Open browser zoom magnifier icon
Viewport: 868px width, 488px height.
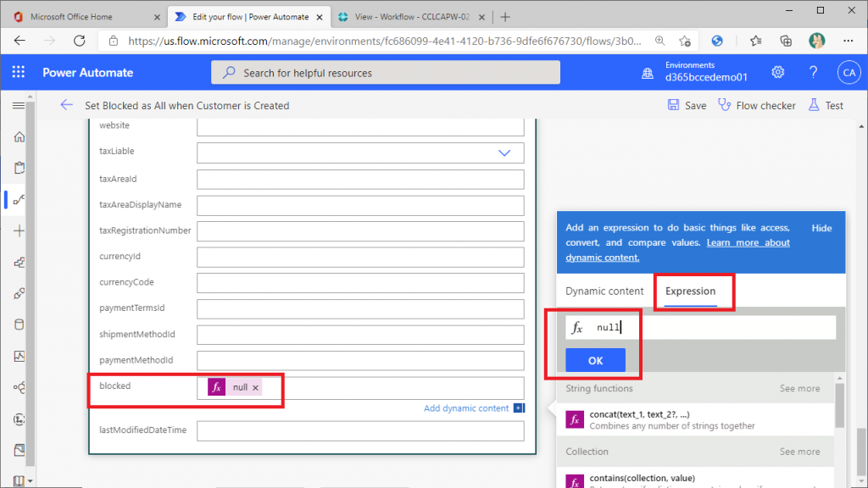point(659,41)
